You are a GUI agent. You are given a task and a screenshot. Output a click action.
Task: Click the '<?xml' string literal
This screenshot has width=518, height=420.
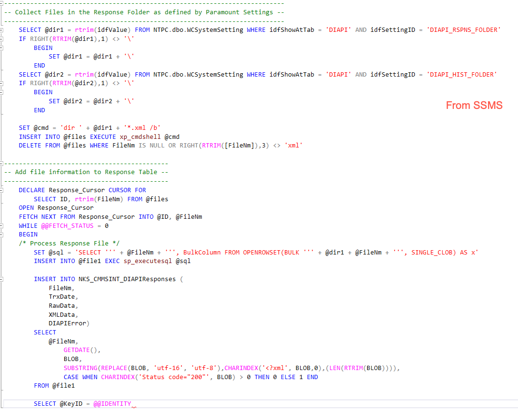click(x=275, y=368)
